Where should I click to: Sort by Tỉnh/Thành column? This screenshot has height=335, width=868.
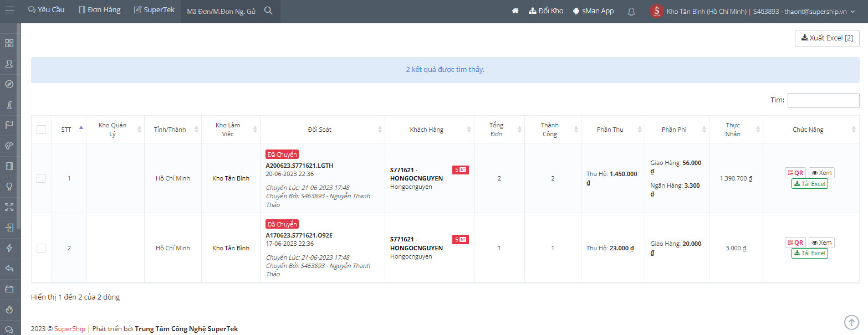173,130
